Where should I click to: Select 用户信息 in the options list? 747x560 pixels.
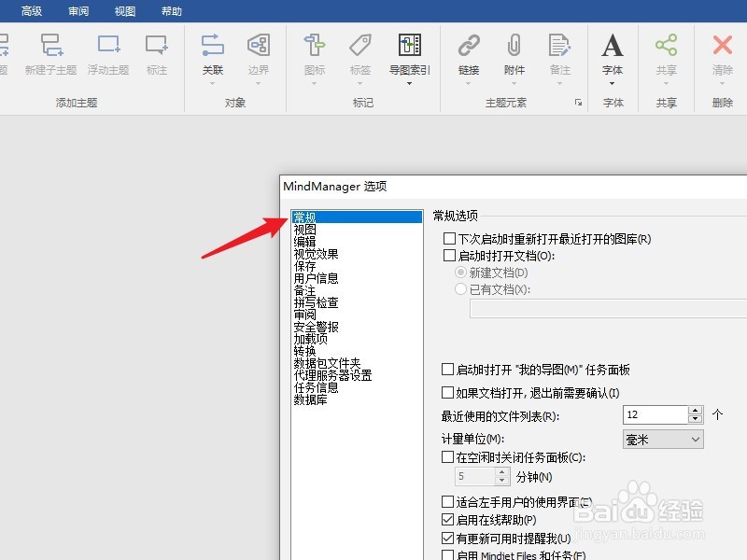point(357,278)
